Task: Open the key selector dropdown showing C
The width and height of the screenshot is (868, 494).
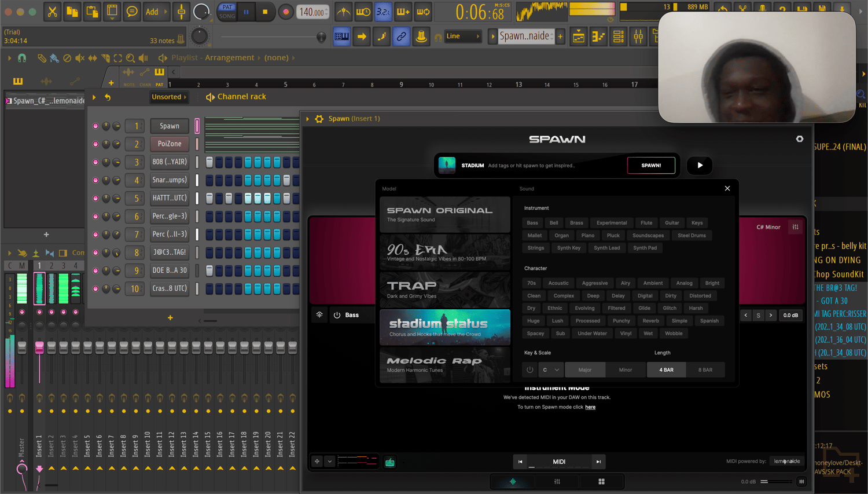Action: click(x=550, y=369)
